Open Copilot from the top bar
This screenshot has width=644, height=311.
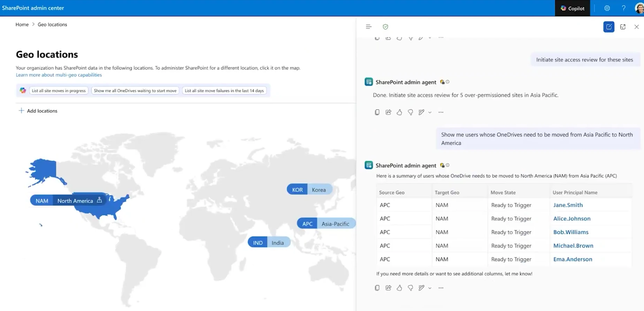(572, 8)
